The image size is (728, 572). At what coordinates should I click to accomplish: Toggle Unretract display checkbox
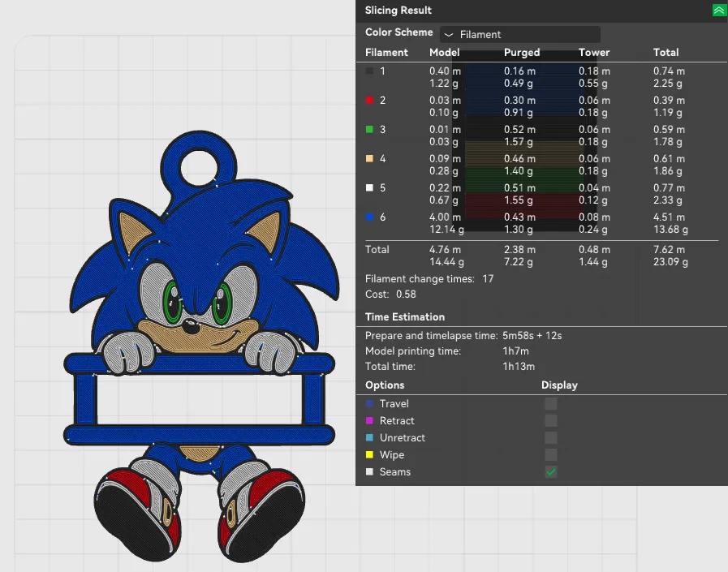tap(550, 438)
